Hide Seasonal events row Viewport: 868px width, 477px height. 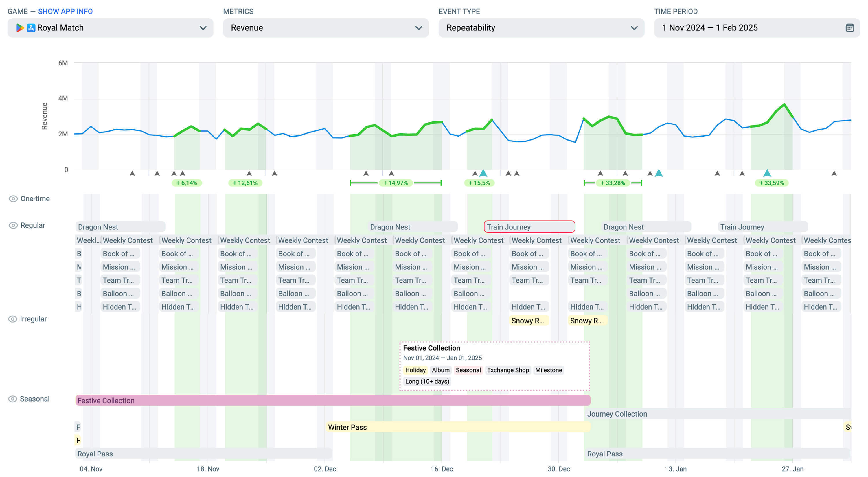[x=13, y=399]
